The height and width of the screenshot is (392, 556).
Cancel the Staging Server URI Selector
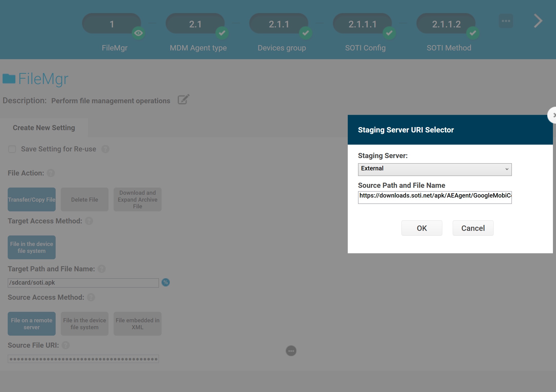pos(473,228)
